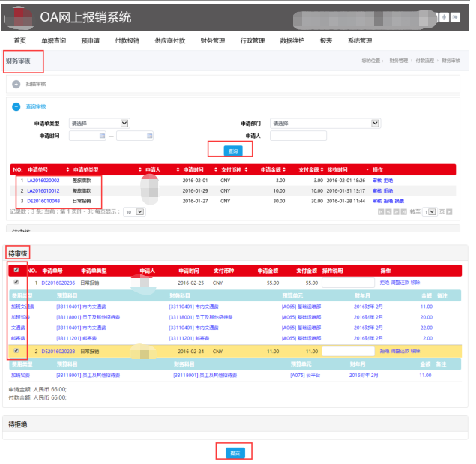Click the 提交 submit button
This screenshot has width=476, height=464.
pyautogui.click(x=235, y=452)
